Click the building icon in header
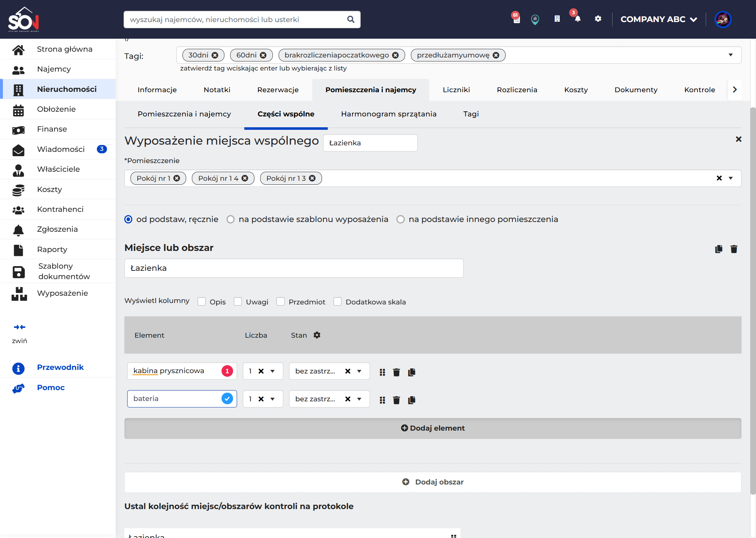This screenshot has height=538, width=756. (557, 19)
